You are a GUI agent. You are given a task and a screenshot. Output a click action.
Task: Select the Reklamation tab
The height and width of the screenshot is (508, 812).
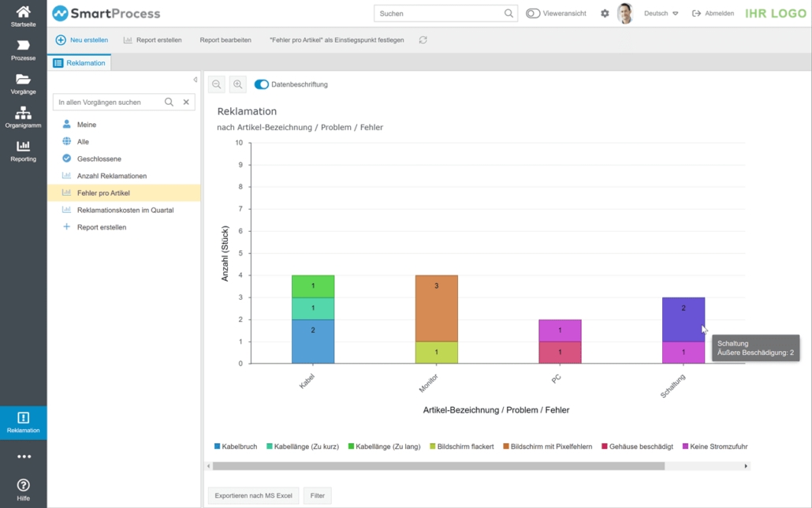click(x=80, y=63)
